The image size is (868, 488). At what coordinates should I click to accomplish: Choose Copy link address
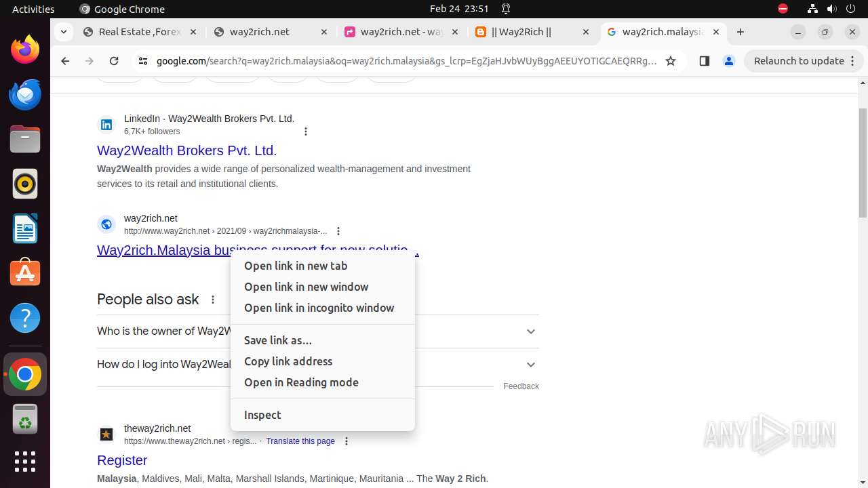tap(323, 362)
